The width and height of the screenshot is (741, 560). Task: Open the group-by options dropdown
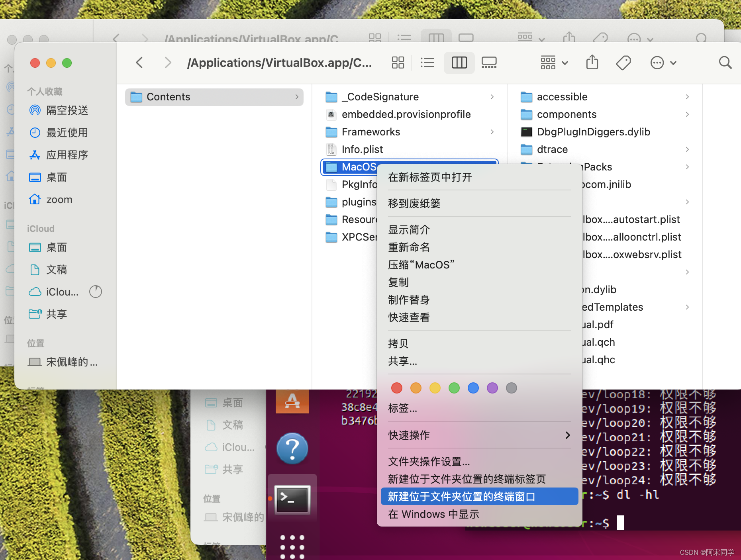(554, 63)
